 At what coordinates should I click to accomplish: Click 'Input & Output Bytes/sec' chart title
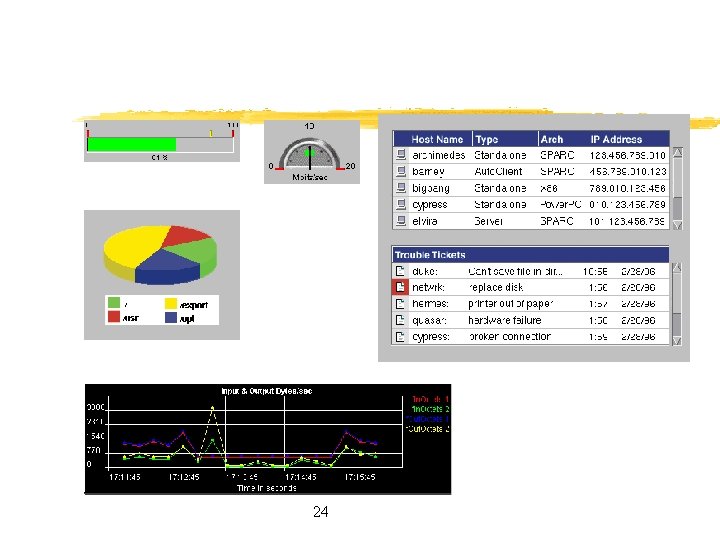click(266, 391)
